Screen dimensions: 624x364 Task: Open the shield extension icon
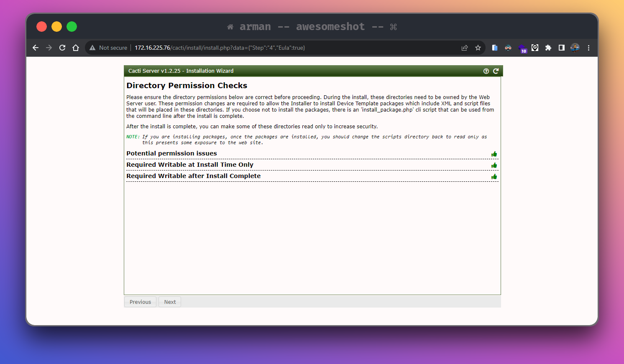[x=535, y=48]
